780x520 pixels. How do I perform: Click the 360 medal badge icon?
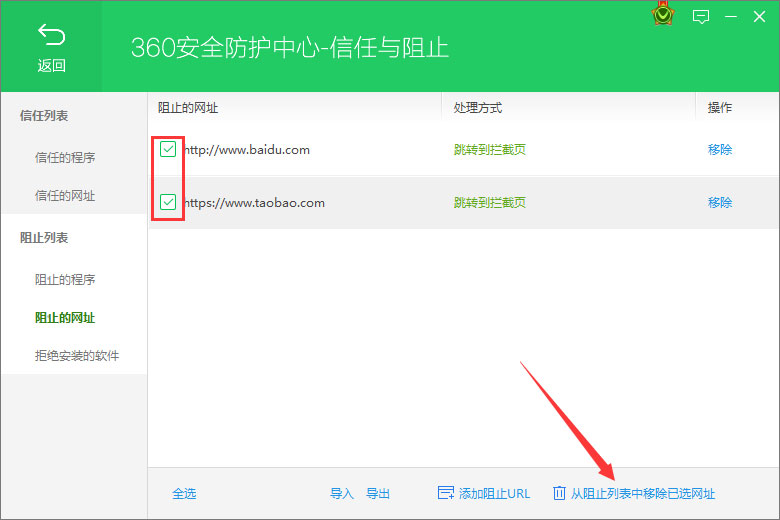(662, 16)
